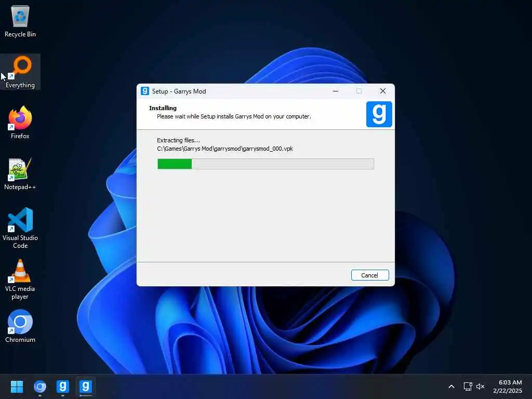532x399 pixels.
Task: Click the Garrys Mod logo in setup header
Action: (x=379, y=114)
